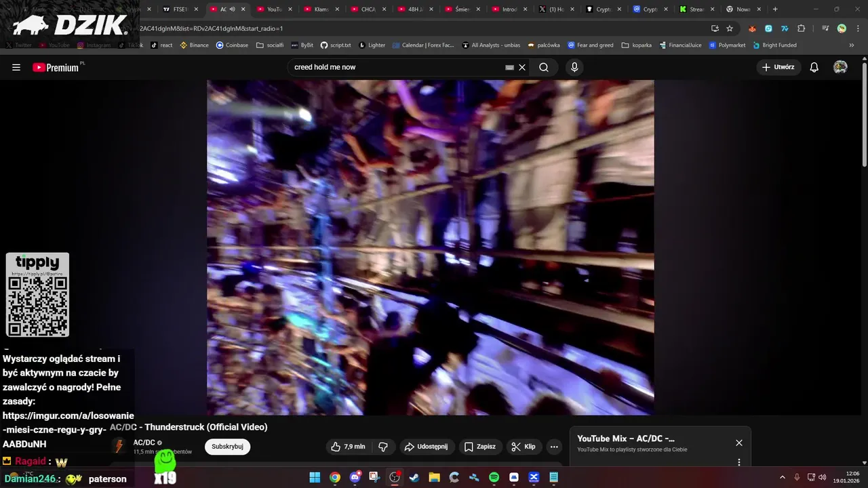Open the taskbar clock and date

coord(846,477)
